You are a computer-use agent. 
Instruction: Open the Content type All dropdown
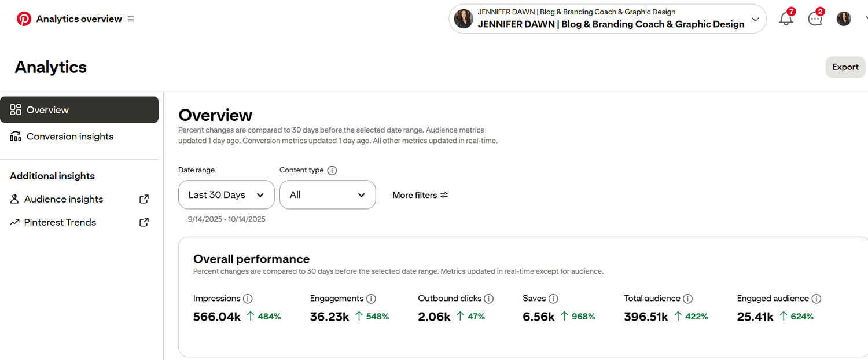[328, 195]
